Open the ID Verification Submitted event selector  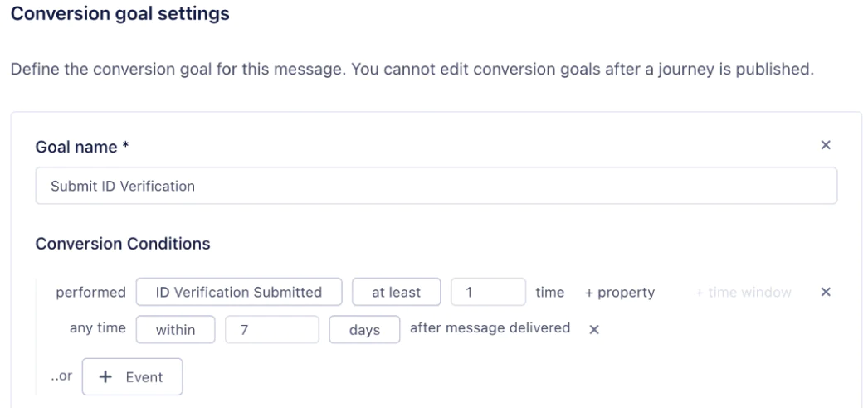tap(239, 293)
